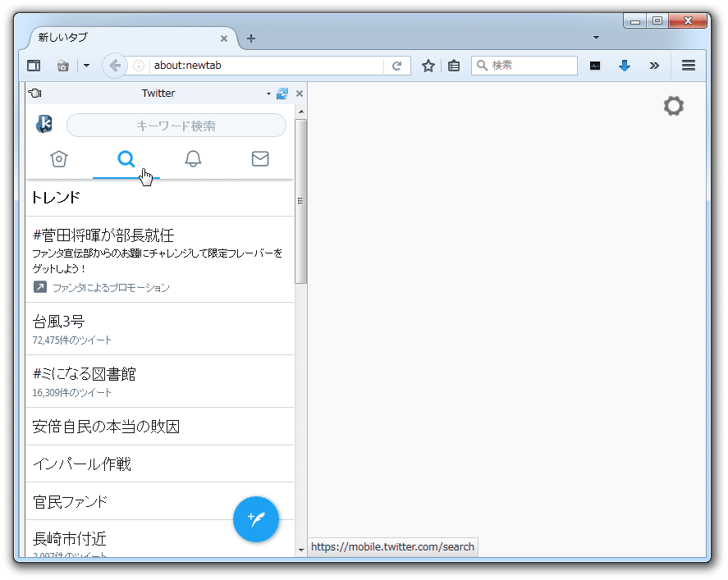
Task: Open dropdown arrow next to camera icon
Action: click(x=86, y=66)
